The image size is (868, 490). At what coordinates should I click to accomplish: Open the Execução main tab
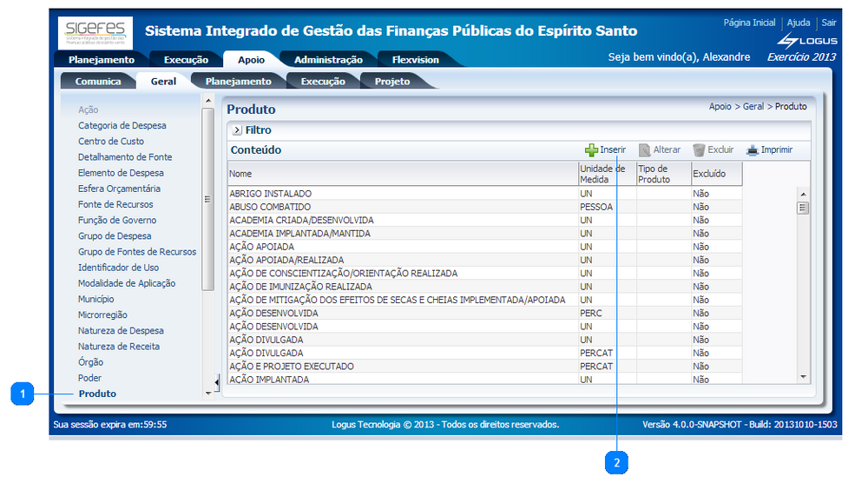point(185,60)
